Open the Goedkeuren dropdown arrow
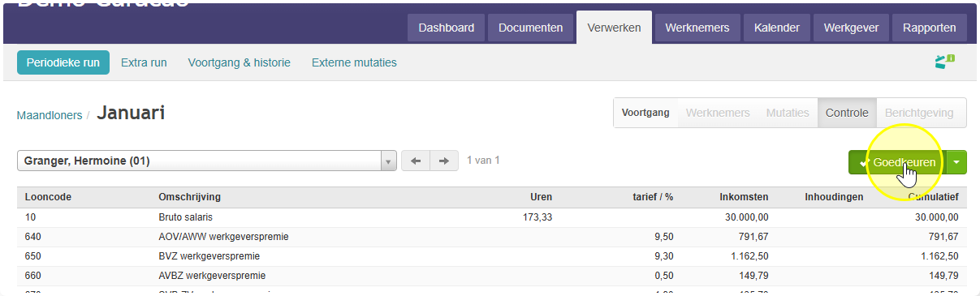The width and height of the screenshot is (980, 296). pos(956,162)
